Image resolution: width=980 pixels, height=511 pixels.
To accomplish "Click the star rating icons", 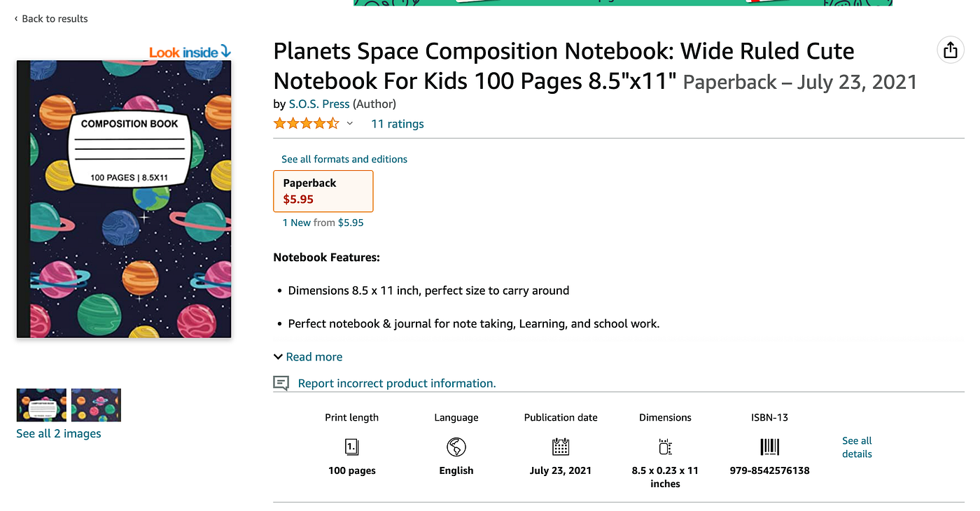I will [306, 124].
